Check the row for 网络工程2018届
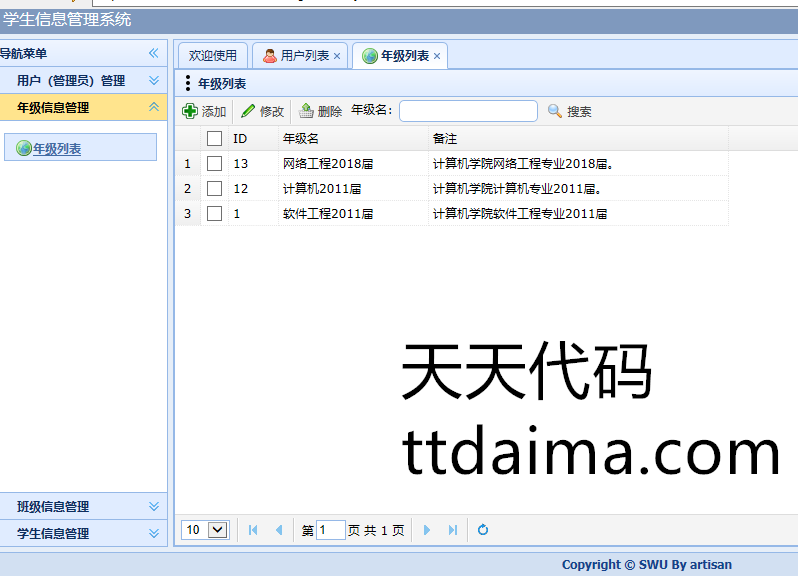 214,163
